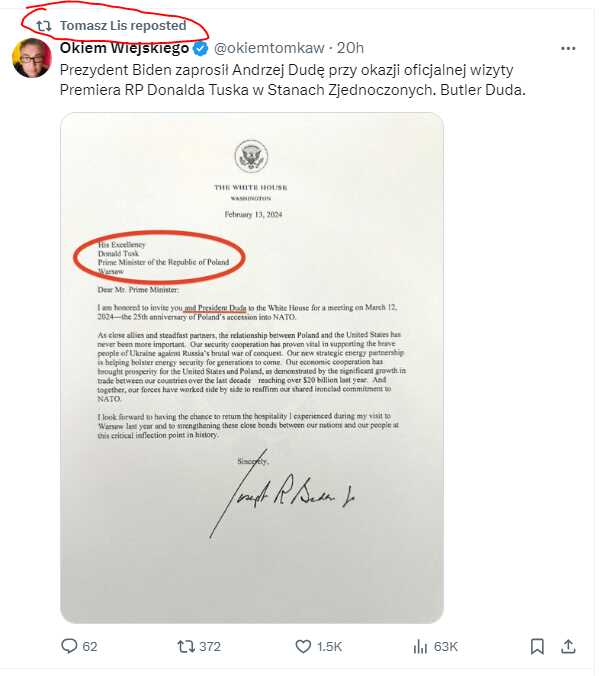Click the reply speech bubble icon
The width and height of the screenshot is (600, 676).
click(x=69, y=646)
